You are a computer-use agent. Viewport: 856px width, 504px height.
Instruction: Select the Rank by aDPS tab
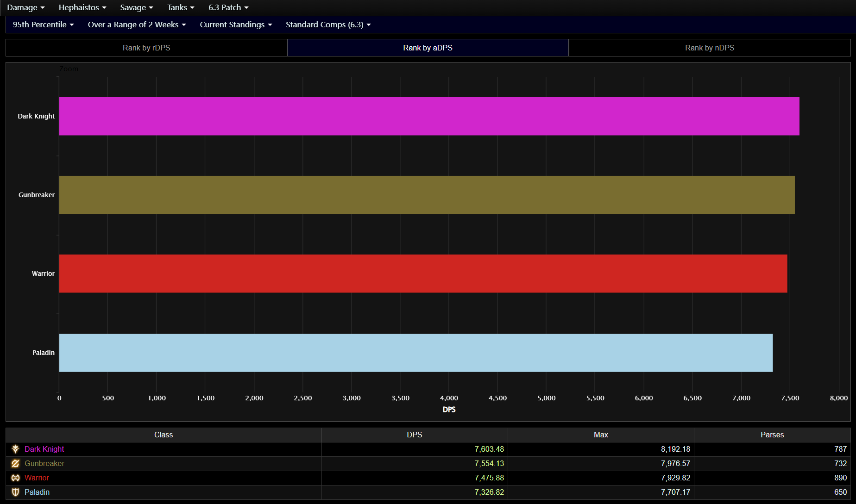pyautogui.click(x=428, y=48)
